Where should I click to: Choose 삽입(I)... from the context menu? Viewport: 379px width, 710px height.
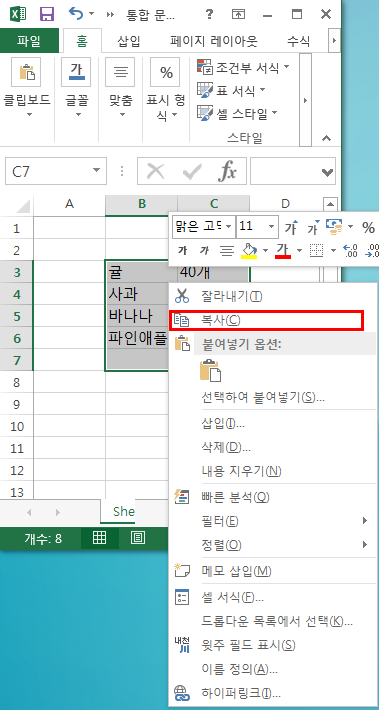tap(273, 424)
